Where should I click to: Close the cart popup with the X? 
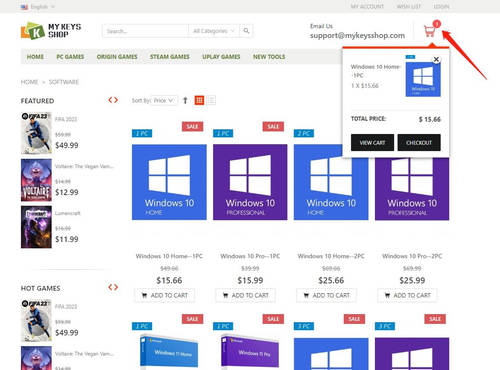point(436,59)
